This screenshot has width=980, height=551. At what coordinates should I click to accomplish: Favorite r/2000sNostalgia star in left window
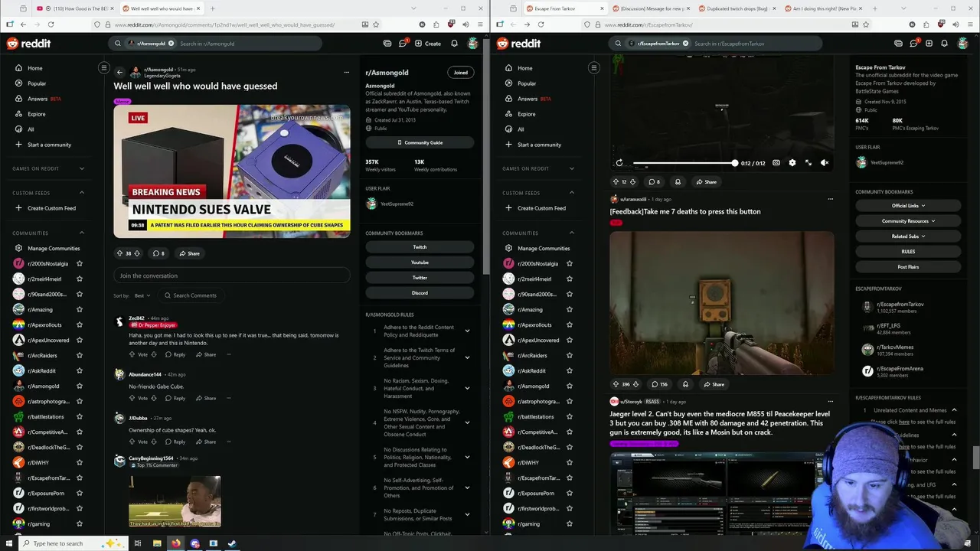pos(80,263)
